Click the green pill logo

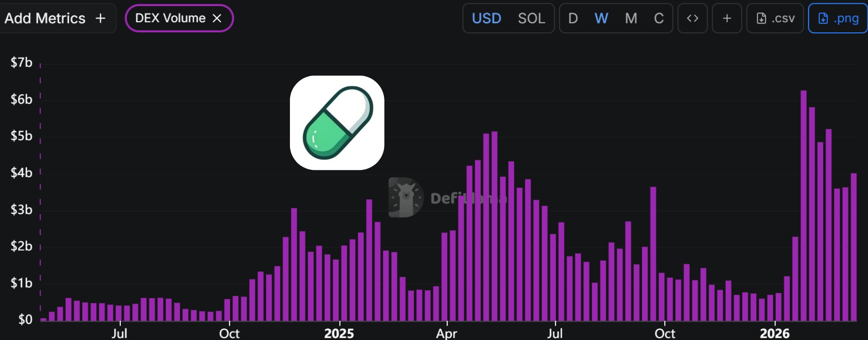(337, 123)
